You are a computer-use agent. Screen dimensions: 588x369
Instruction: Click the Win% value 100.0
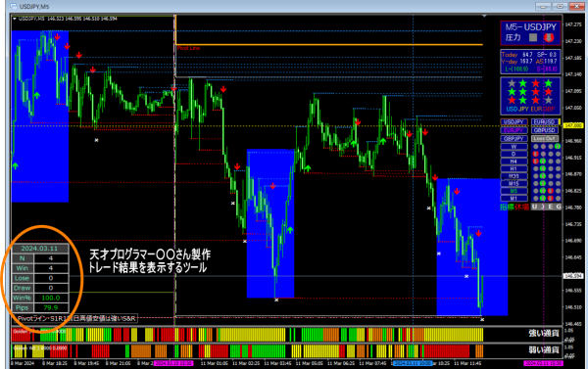pos(51,298)
